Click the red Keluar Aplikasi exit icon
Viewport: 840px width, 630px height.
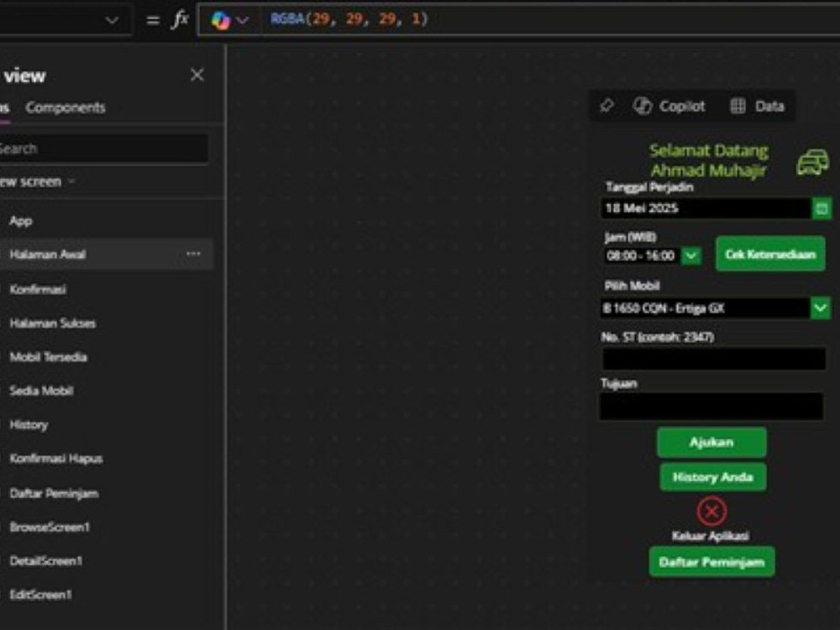(711, 511)
